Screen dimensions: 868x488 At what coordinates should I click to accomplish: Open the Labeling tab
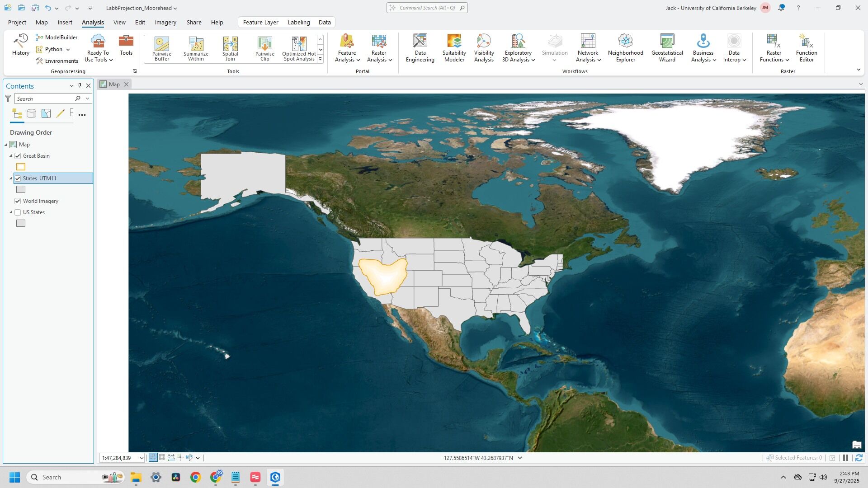point(298,22)
